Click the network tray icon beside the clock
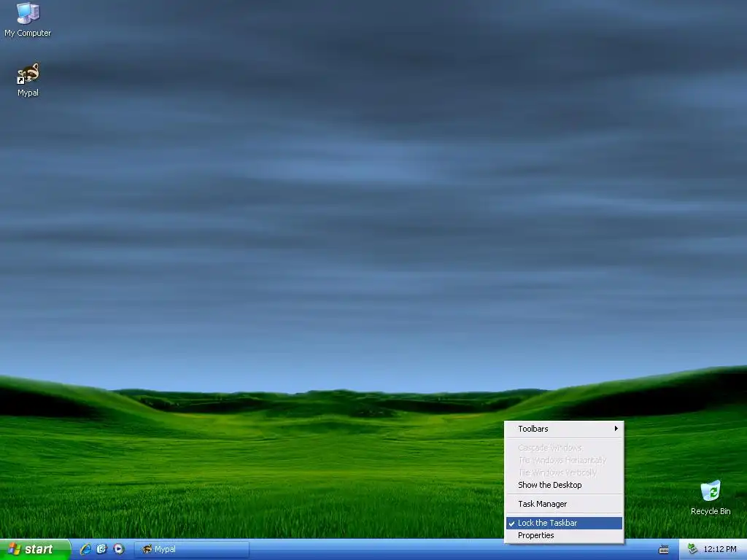The height and width of the screenshot is (560, 747). pos(692,549)
